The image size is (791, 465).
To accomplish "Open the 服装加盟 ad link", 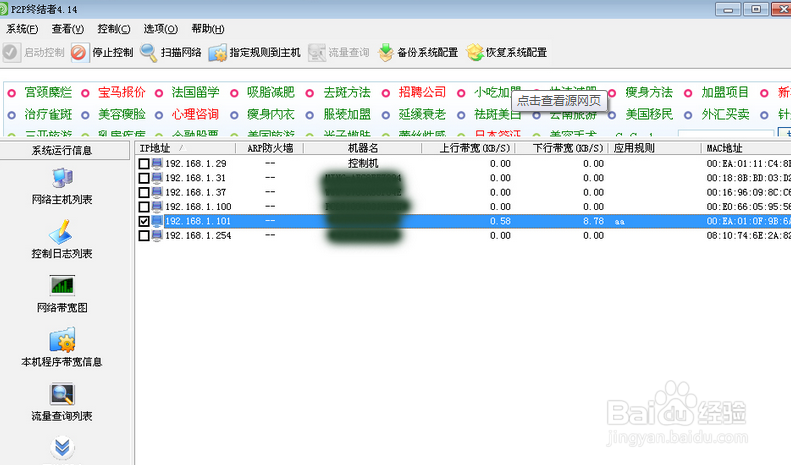I will click(347, 114).
